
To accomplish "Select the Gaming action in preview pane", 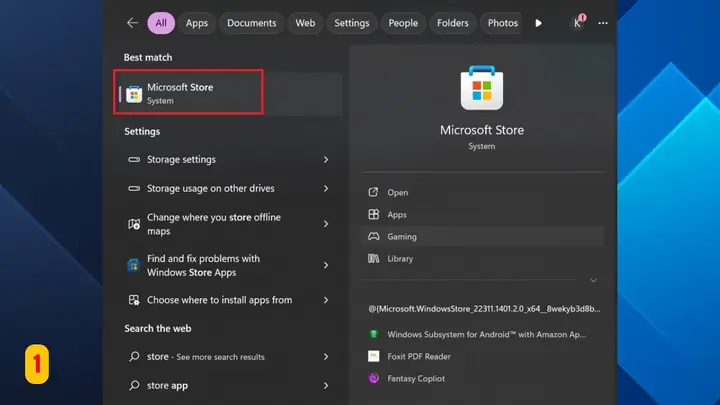I will pos(482,236).
